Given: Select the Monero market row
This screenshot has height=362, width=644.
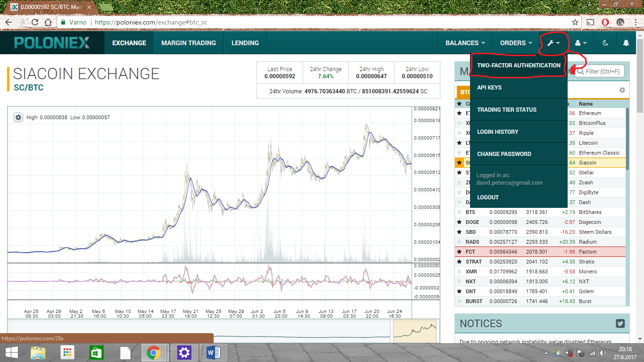Looking at the screenshot, I should click(540, 271).
